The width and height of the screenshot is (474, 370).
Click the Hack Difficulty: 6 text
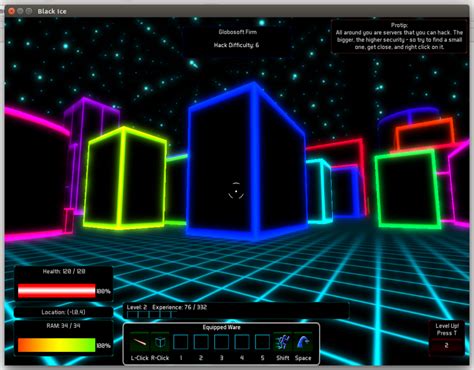[236, 45]
